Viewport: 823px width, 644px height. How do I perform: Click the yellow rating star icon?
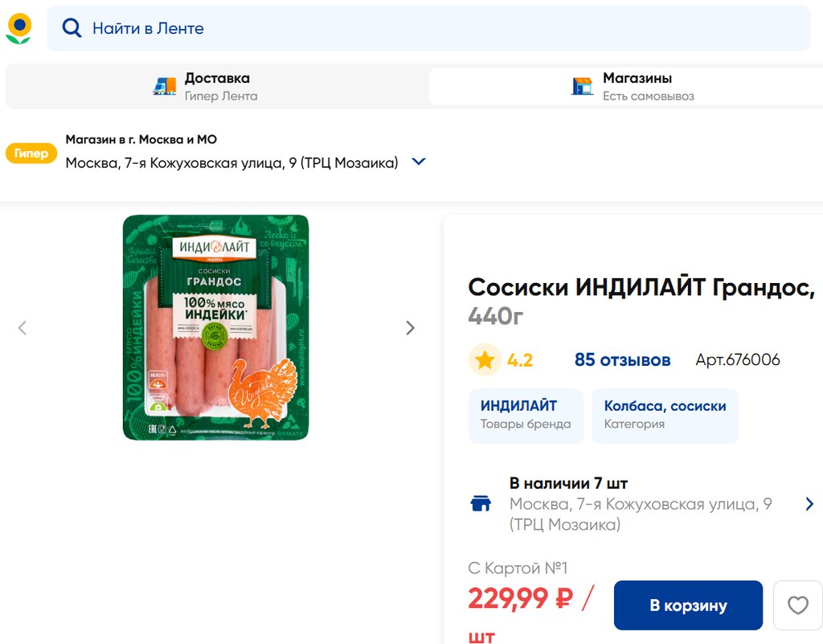(x=484, y=360)
